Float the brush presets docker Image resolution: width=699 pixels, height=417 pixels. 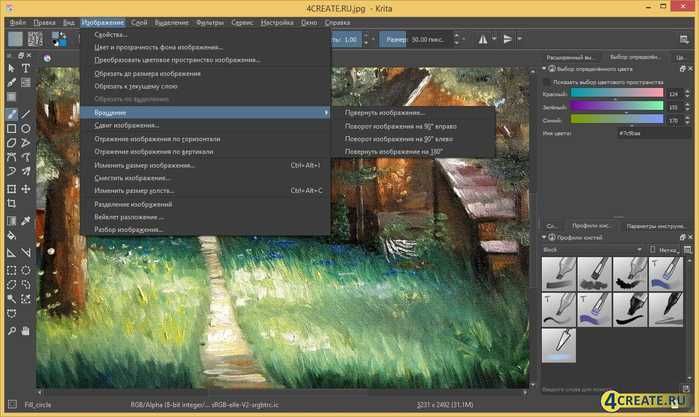(683, 237)
